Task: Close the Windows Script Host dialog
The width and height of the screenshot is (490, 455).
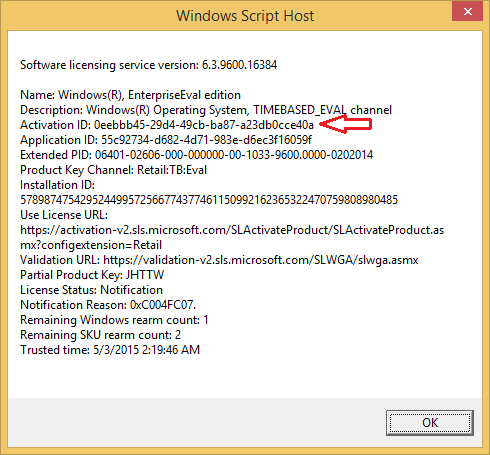Action: click(x=467, y=11)
